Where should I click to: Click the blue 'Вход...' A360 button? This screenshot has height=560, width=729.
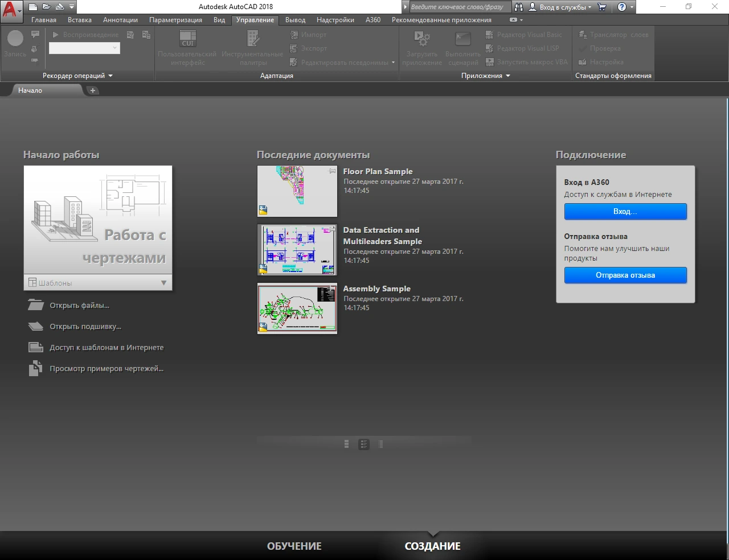(x=625, y=212)
